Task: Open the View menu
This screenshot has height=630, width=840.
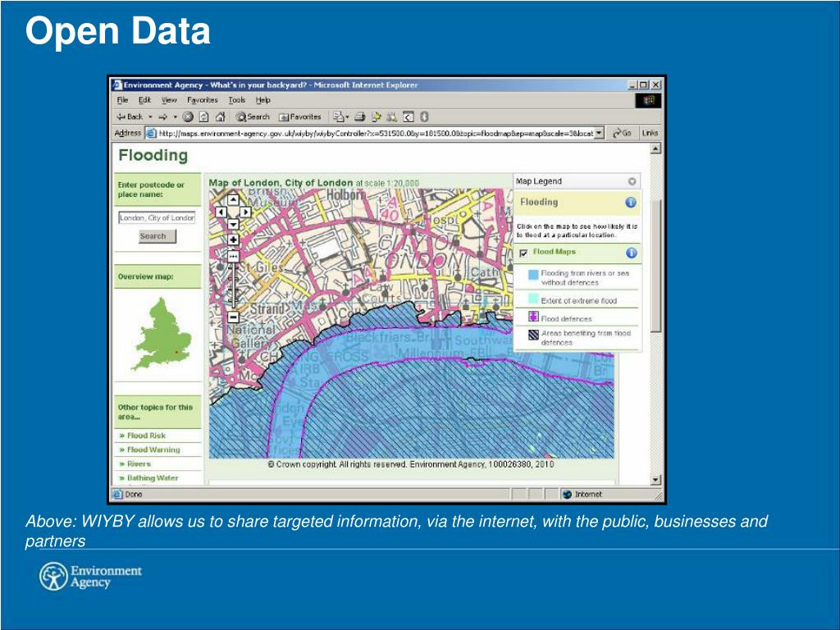Action: pos(169,100)
